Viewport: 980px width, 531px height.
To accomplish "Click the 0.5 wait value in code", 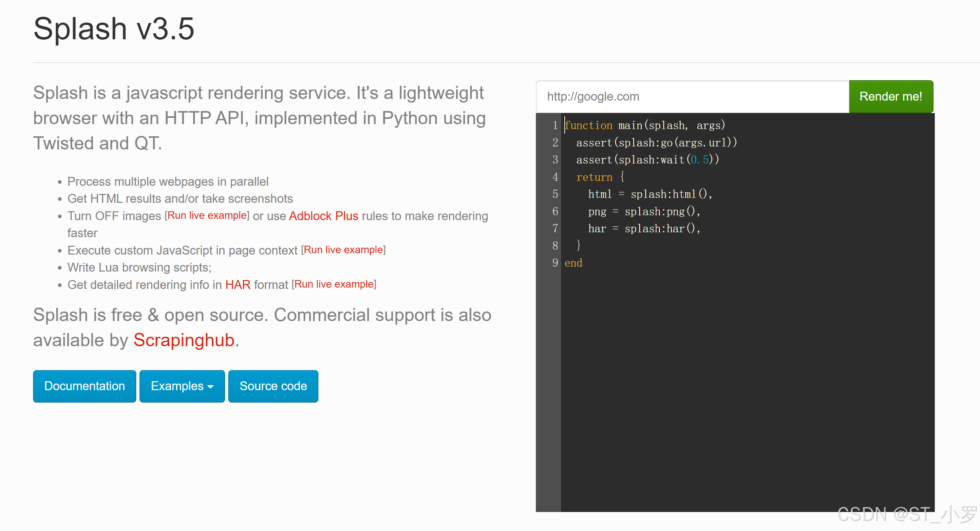I will (x=699, y=160).
